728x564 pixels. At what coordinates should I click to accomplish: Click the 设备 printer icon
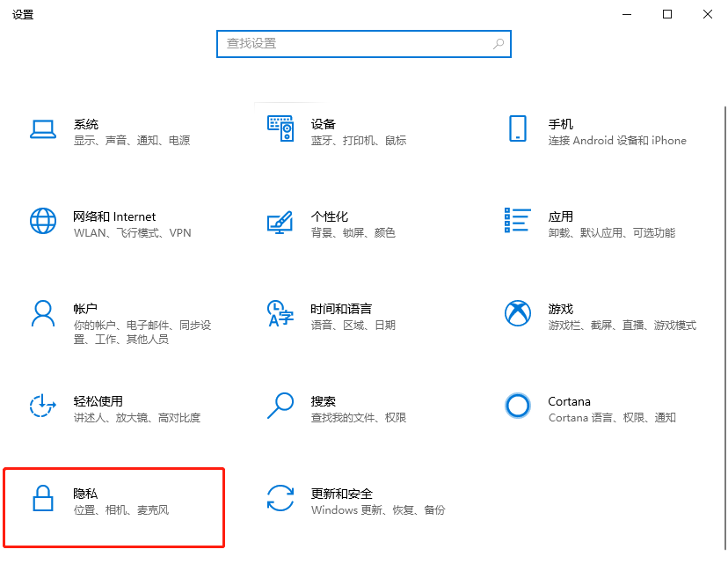[280, 130]
